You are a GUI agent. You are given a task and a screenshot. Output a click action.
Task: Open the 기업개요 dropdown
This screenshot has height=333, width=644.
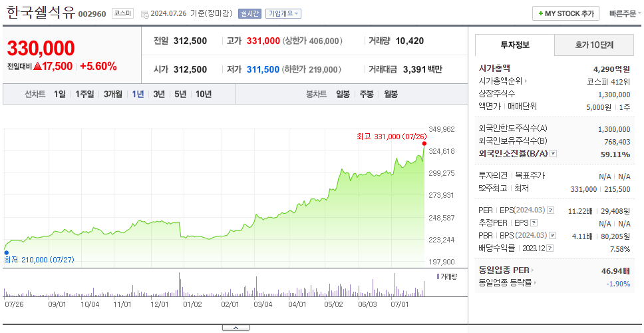point(283,13)
